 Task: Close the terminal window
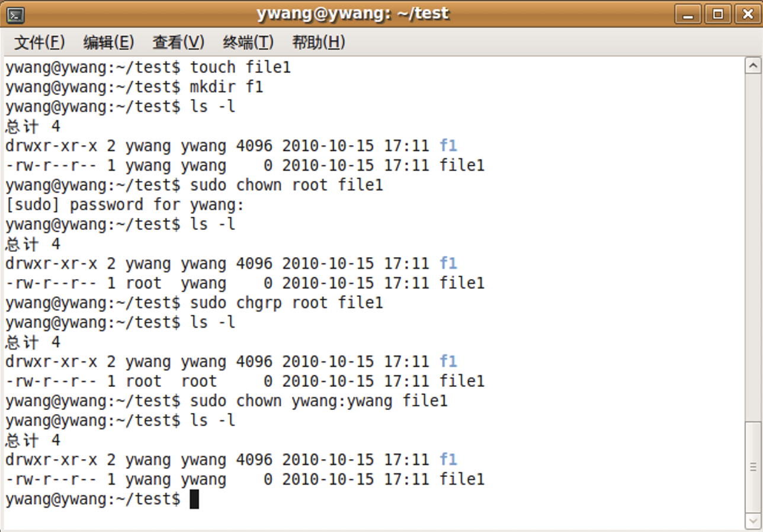coord(748,14)
